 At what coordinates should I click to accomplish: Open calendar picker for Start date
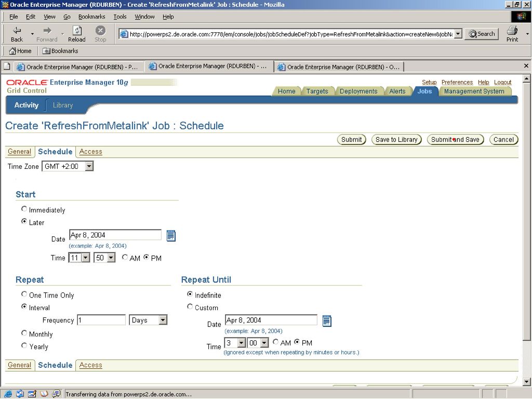tap(171, 236)
